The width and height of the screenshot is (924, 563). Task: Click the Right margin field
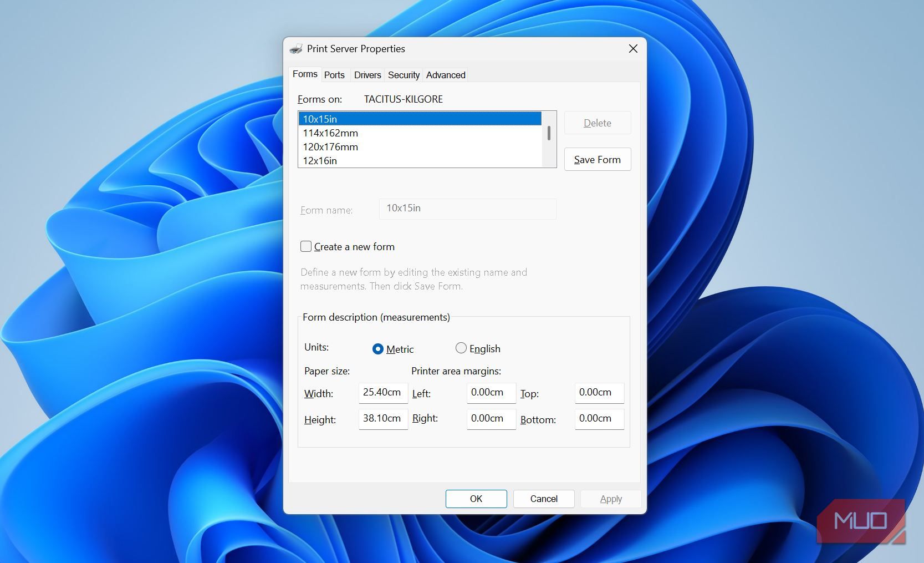coord(491,419)
